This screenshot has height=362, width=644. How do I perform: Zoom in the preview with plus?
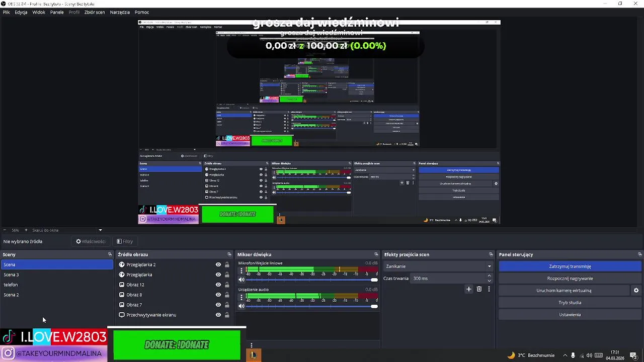pos(26,230)
